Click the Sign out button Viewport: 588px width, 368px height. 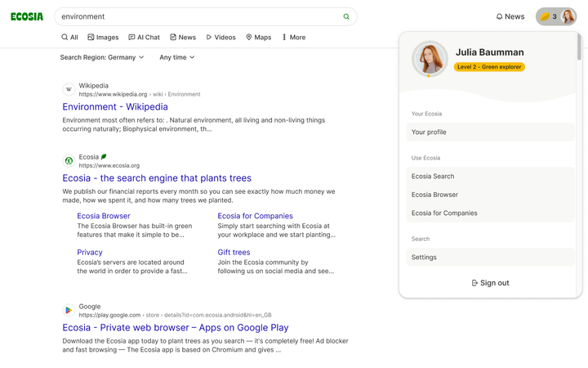click(490, 283)
